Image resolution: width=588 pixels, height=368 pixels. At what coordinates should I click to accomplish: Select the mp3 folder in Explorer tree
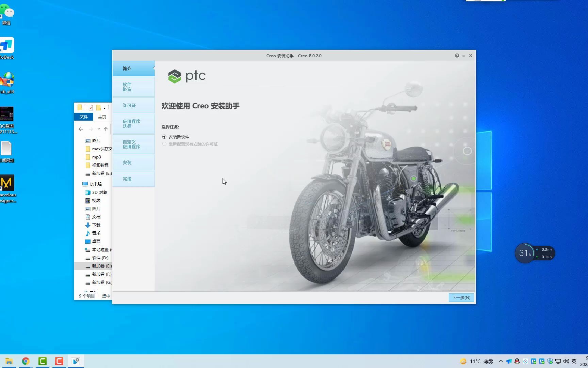pos(93,157)
